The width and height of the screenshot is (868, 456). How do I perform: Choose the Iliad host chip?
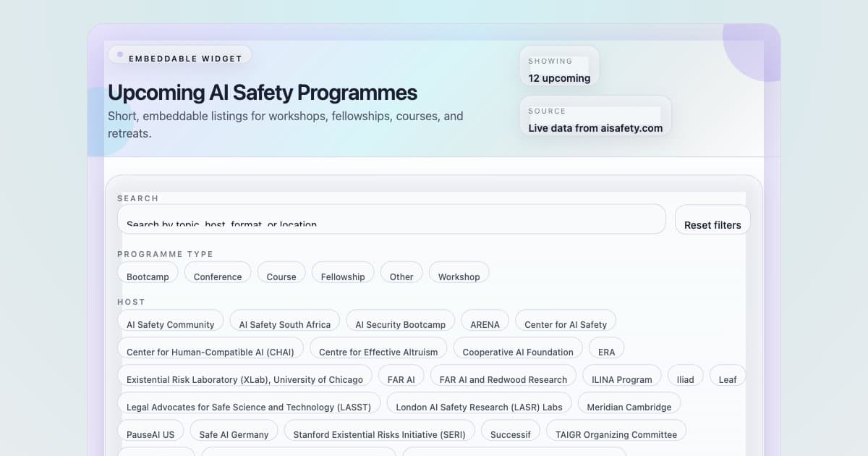[x=686, y=376]
